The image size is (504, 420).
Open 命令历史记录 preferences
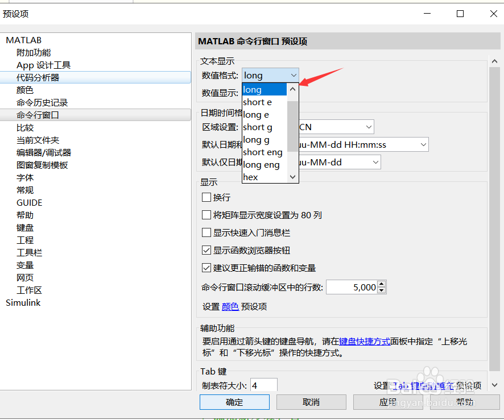(42, 102)
